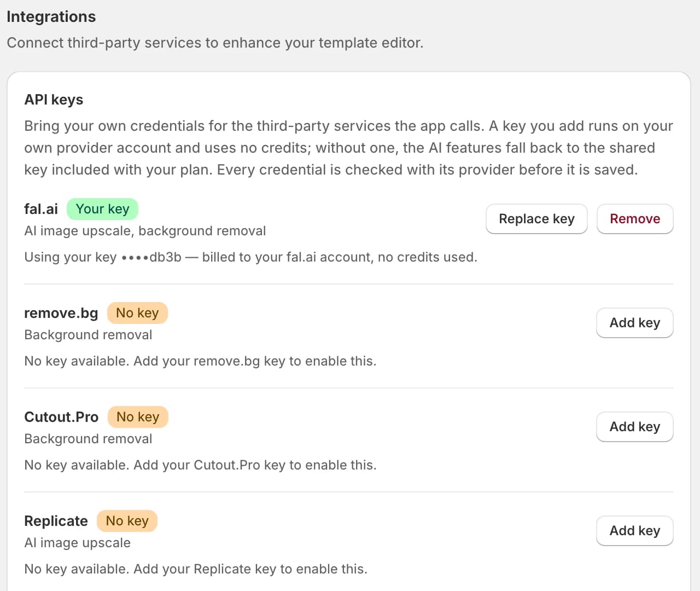Click the "No key" badge beside Cutout.Pro

pyautogui.click(x=138, y=417)
